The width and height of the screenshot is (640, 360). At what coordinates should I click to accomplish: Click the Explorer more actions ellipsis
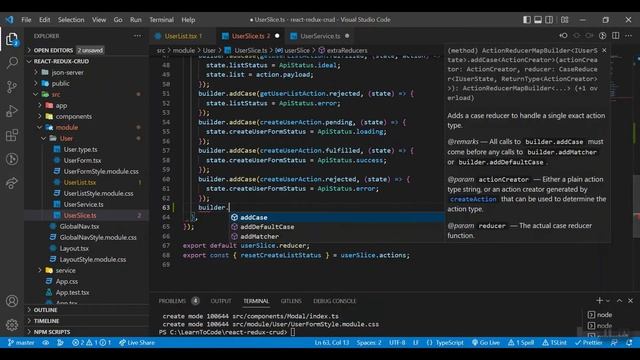pyautogui.click(x=138, y=36)
